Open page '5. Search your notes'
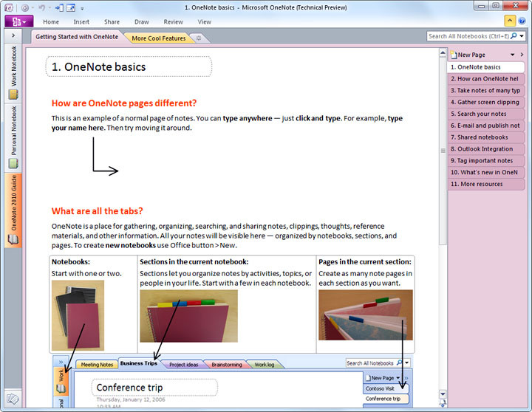Screen dimensions: 532x412 [x=486, y=114]
